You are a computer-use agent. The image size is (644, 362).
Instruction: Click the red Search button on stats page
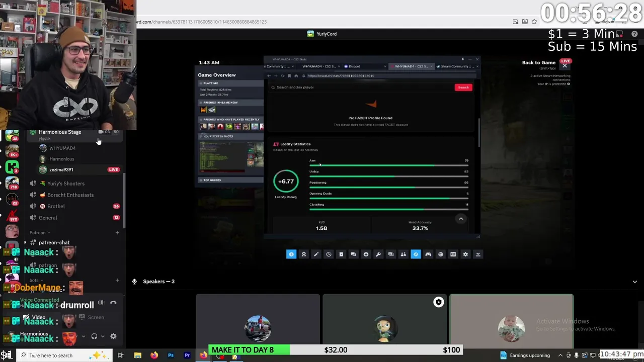pyautogui.click(x=463, y=87)
